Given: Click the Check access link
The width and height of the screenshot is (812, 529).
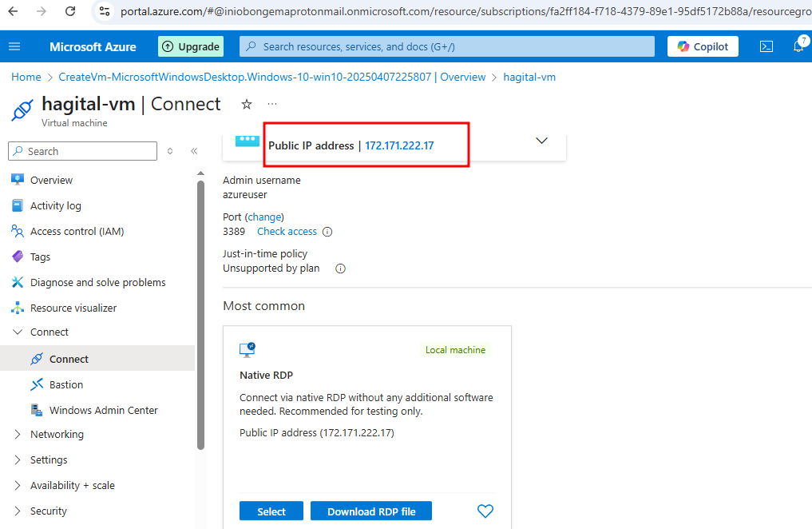Looking at the screenshot, I should [287, 232].
